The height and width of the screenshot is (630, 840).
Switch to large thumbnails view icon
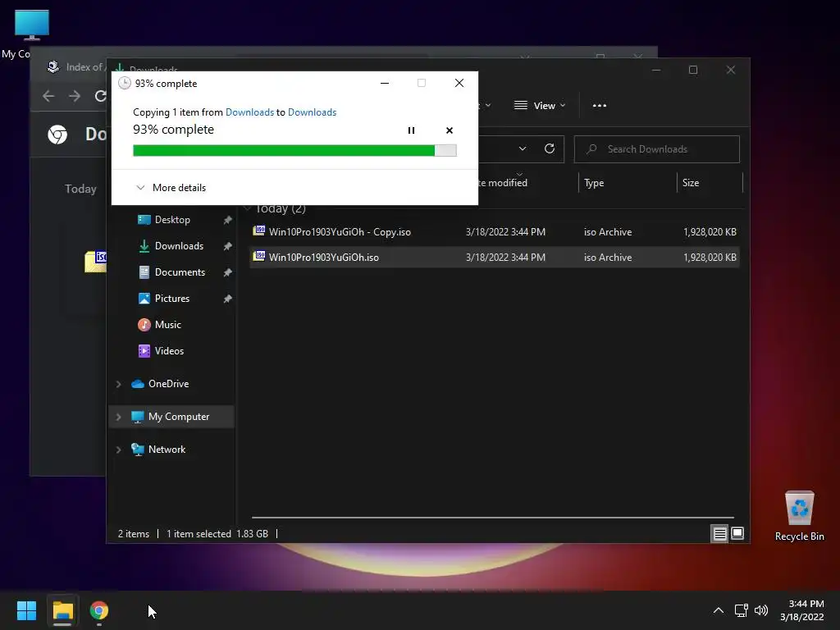737,533
